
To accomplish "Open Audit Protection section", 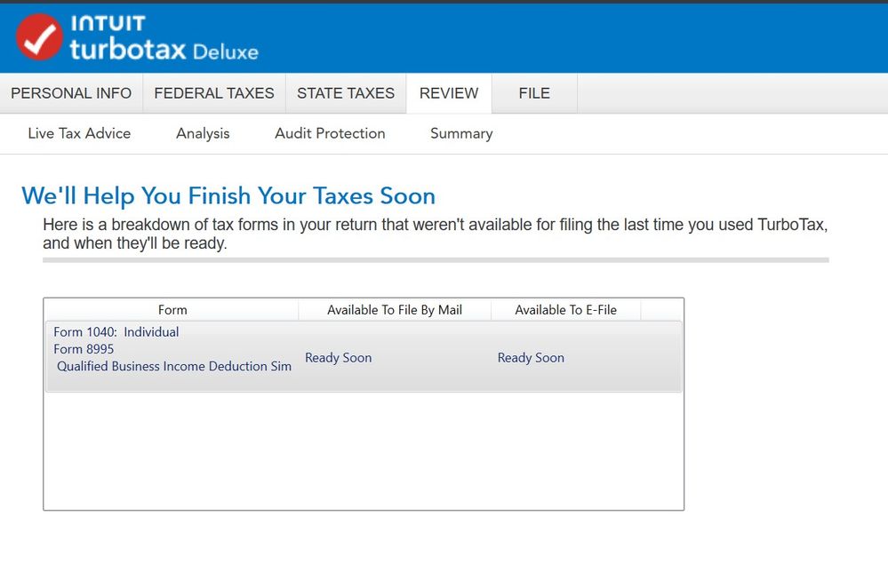I will (x=330, y=133).
